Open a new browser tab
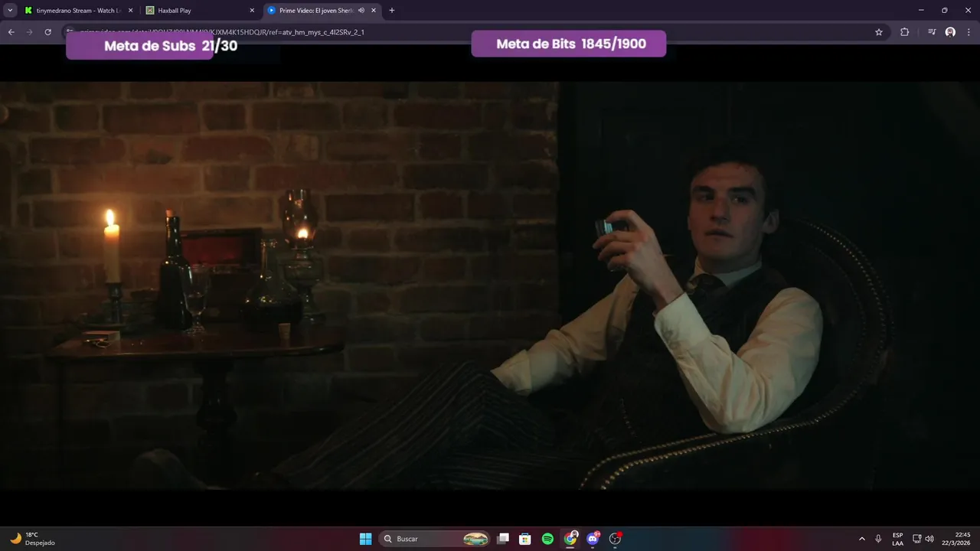The height and width of the screenshot is (551, 980). pyautogui.click(x=392, y=11)
